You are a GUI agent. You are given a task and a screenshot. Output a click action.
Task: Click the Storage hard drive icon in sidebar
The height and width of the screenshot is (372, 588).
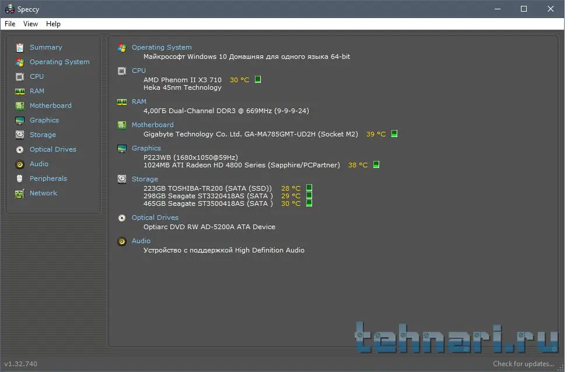pyautogui.click(x=20, y=135)
